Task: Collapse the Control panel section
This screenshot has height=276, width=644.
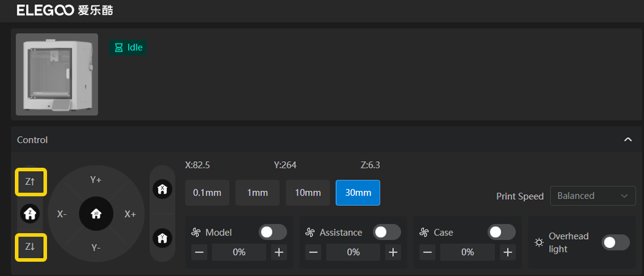Action: tap(627, 140)
